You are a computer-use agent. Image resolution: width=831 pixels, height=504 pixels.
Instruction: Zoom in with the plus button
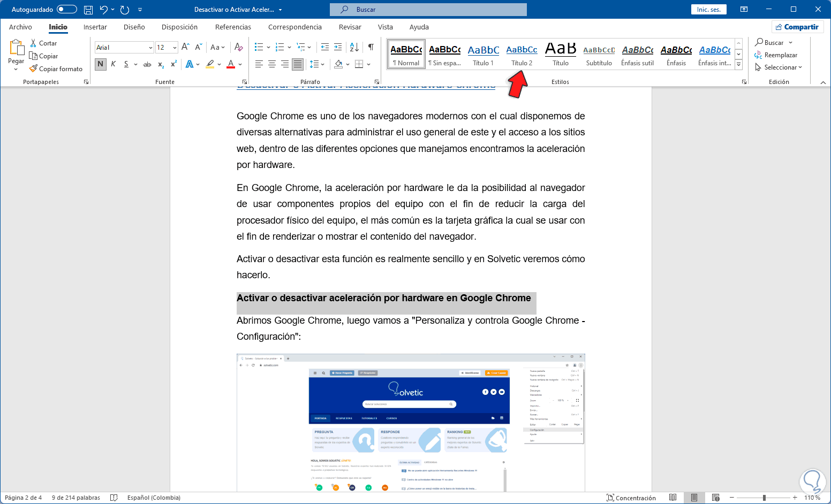(795, 498)
